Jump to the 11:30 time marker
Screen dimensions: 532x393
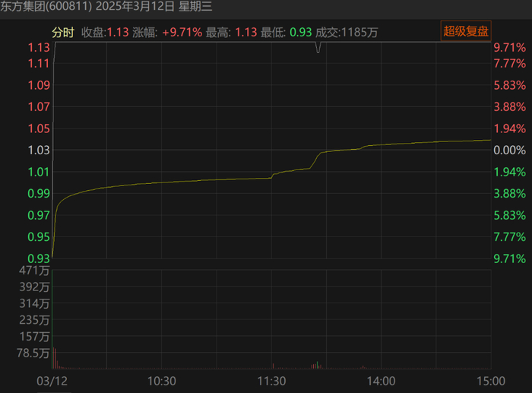click(271, 380)
